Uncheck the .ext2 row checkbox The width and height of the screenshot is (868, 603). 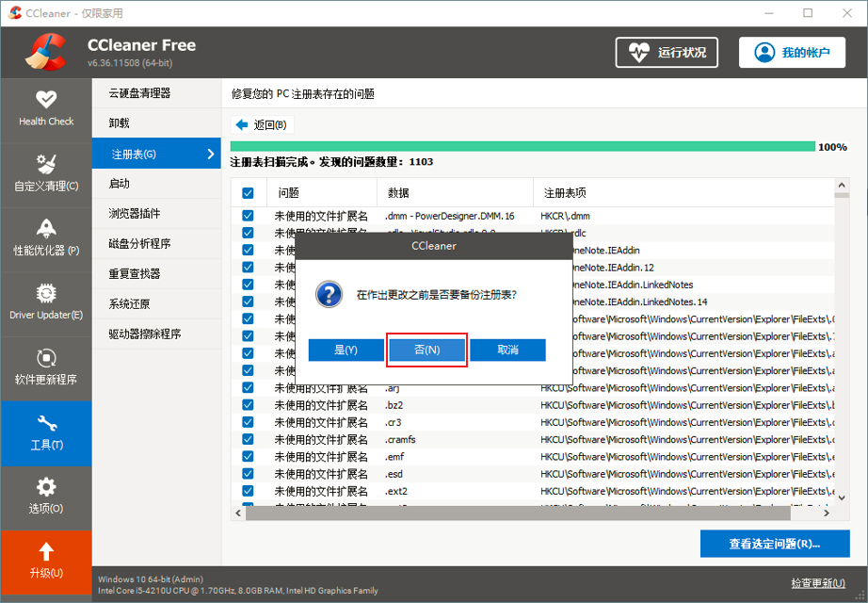248,491
